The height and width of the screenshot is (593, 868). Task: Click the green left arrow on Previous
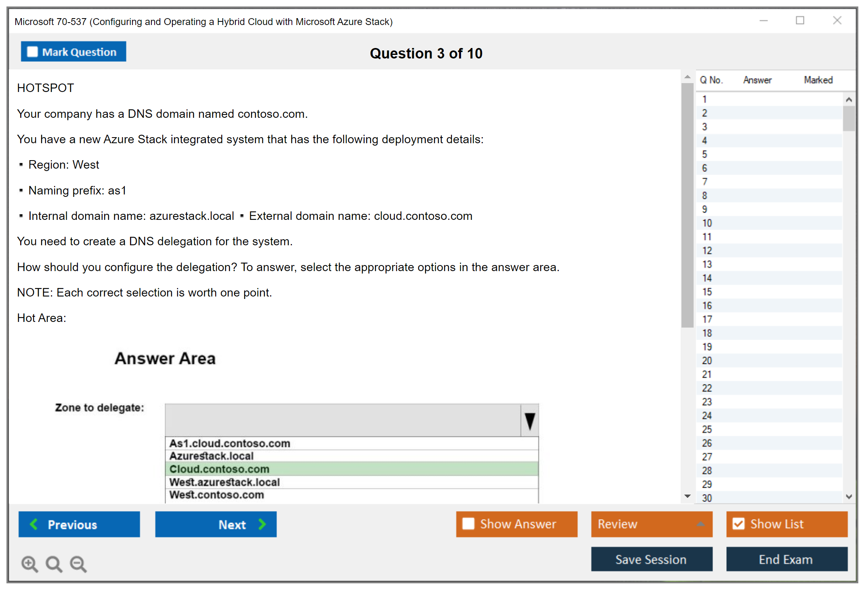(x=34, y=524)
